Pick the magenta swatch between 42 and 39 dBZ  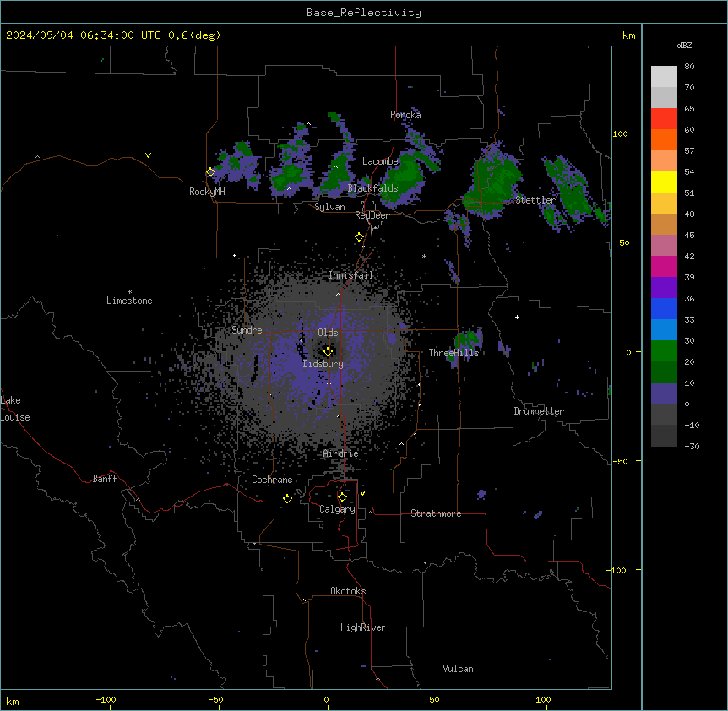click(664, 266)
